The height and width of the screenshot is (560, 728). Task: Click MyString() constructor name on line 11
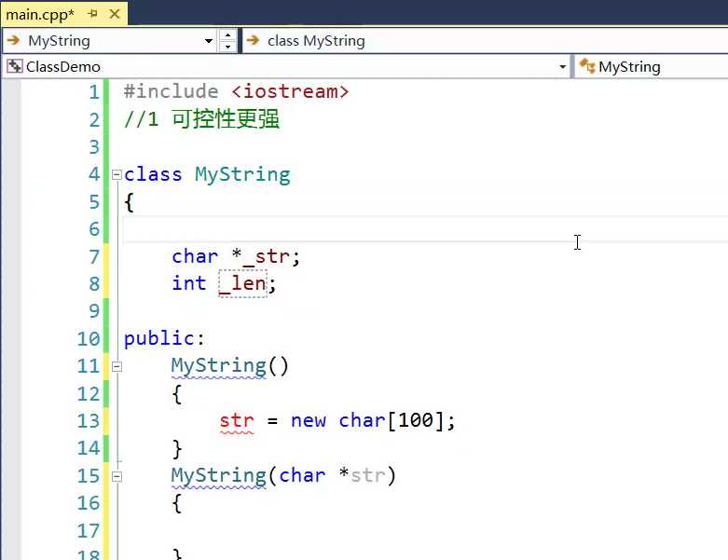click(218, 366)
